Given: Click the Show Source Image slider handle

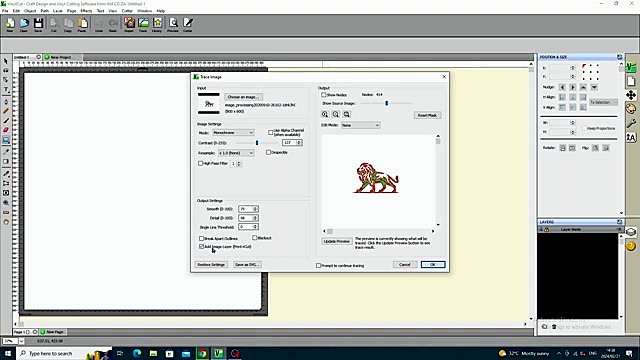Looking at the screenshot, I should click(x=387, y=103).
